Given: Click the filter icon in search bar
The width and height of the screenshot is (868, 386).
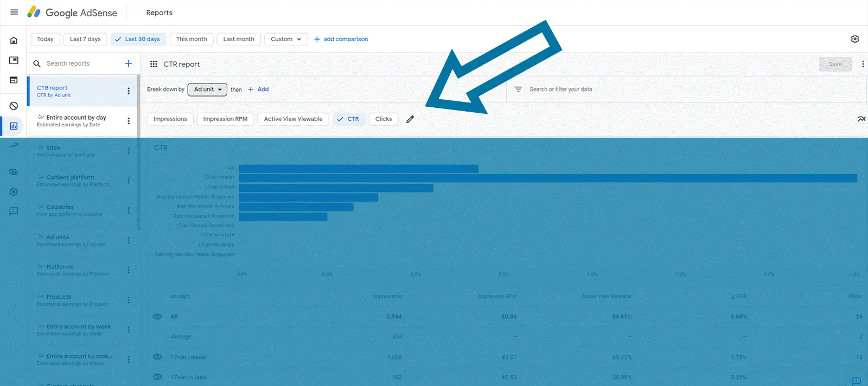Looking at the screenshot, I should (518, 89).
